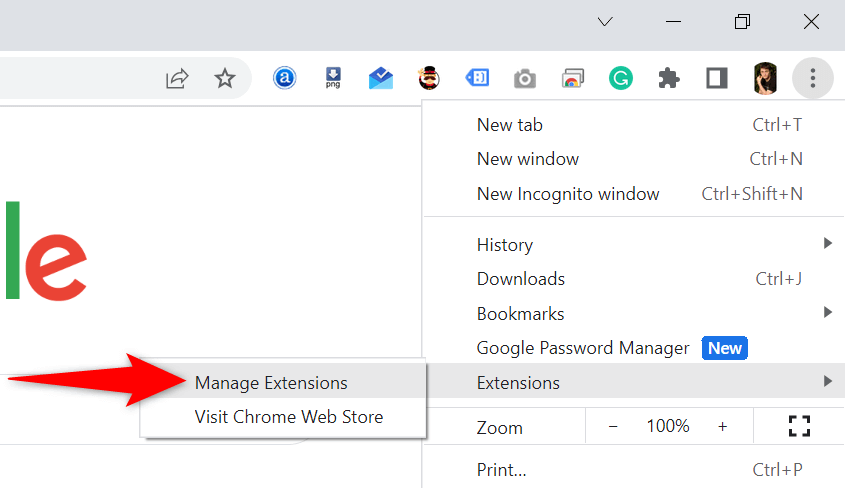Select Manage Extensions from the submenu
Viewport: 845px width, 488px height.
click(271, 383)
